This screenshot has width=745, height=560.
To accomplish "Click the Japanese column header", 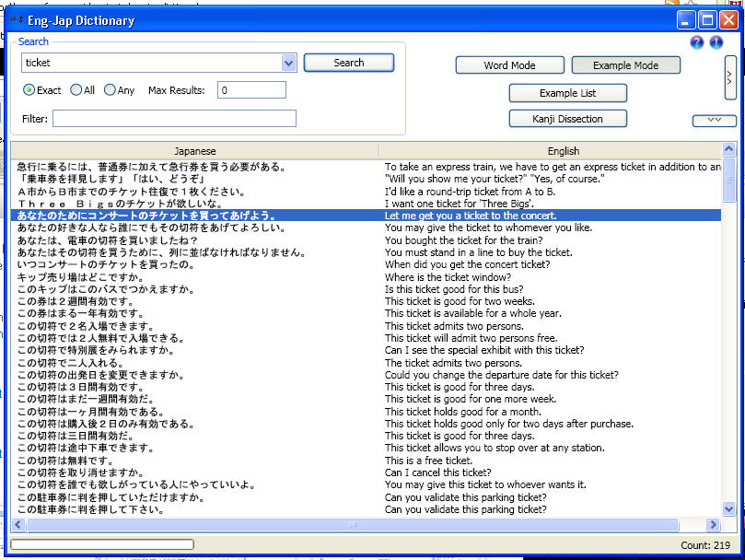I will point(193,150).
